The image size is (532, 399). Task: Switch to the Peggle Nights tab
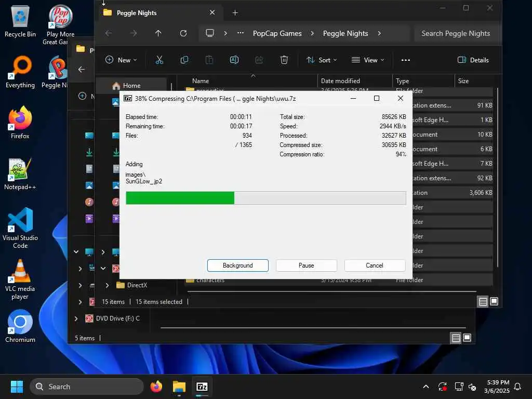point(159,12)
